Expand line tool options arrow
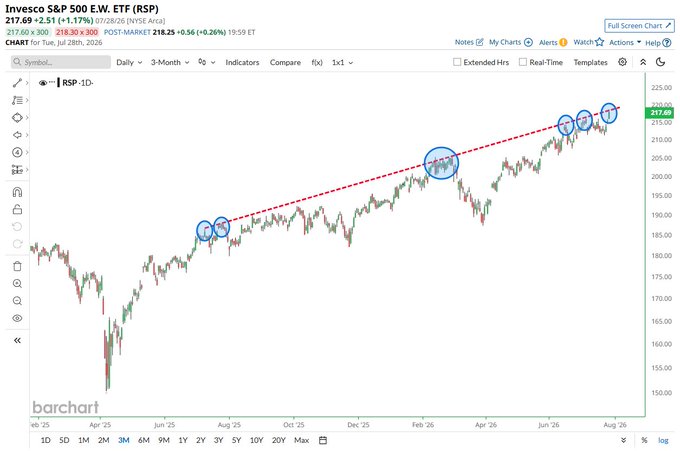This screenshot has width=680, height=451. click(x=27, y=83)
